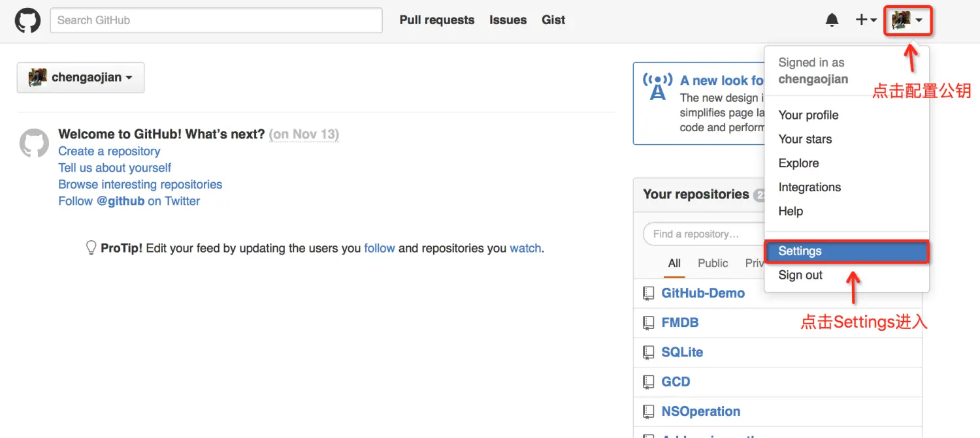Open the A new look announcement link
The width and height of the screenshot is (980, 438).
[x=721, y=80]
